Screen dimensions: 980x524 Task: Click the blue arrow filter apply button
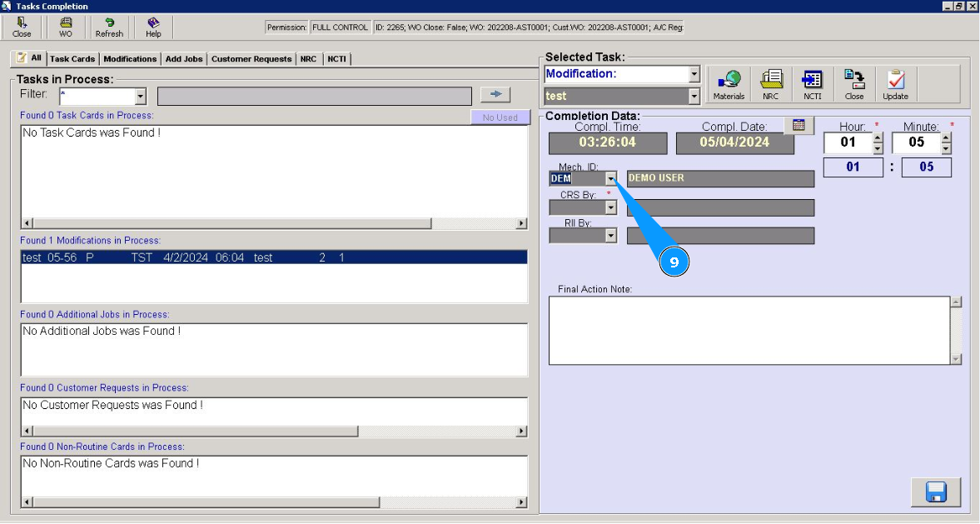click(495, 94)
